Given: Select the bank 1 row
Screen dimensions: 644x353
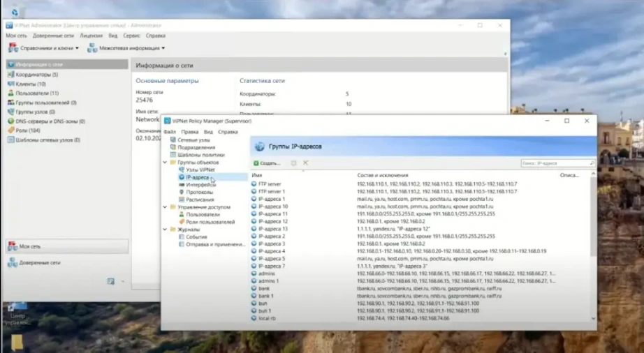Looking at the screenshot, I should pyautogui.click(x=421, y=296).
